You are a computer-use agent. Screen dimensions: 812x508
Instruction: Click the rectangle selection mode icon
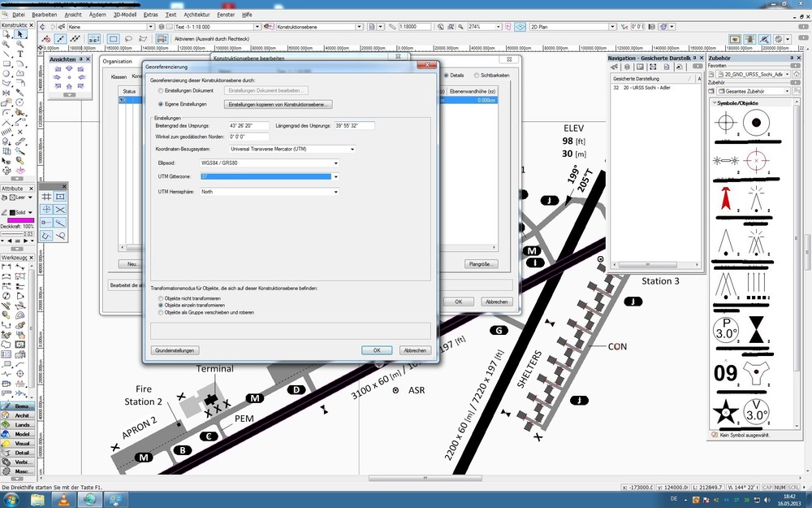pos(113,38)
